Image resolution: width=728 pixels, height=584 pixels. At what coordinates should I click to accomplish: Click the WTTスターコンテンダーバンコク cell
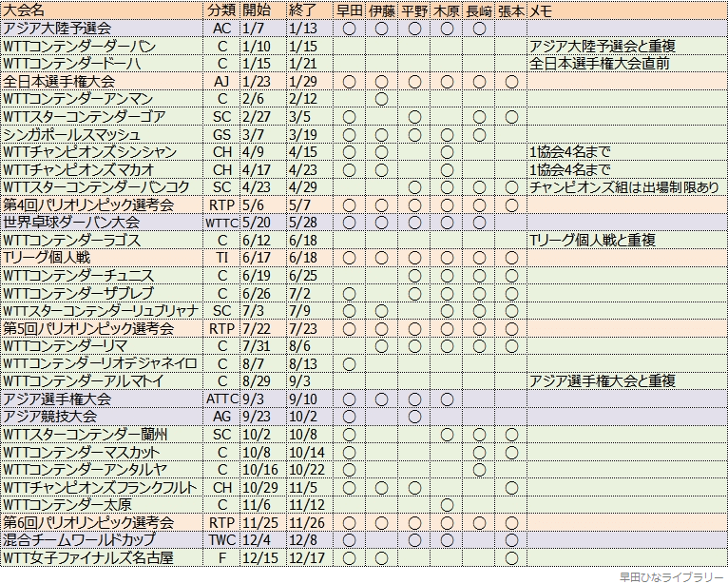click(x=102, y=187)
